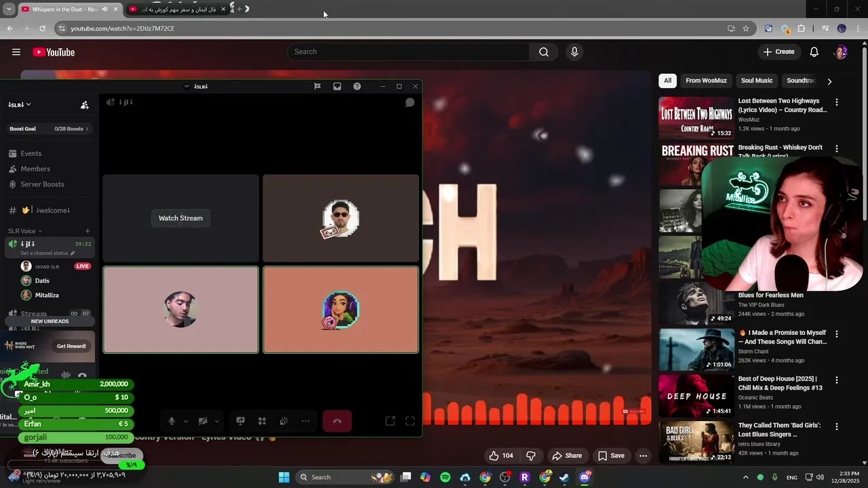This screenshot has height=488, width=868.
Task: Add a channel to SLR Voice category
Action: (87, 231)
